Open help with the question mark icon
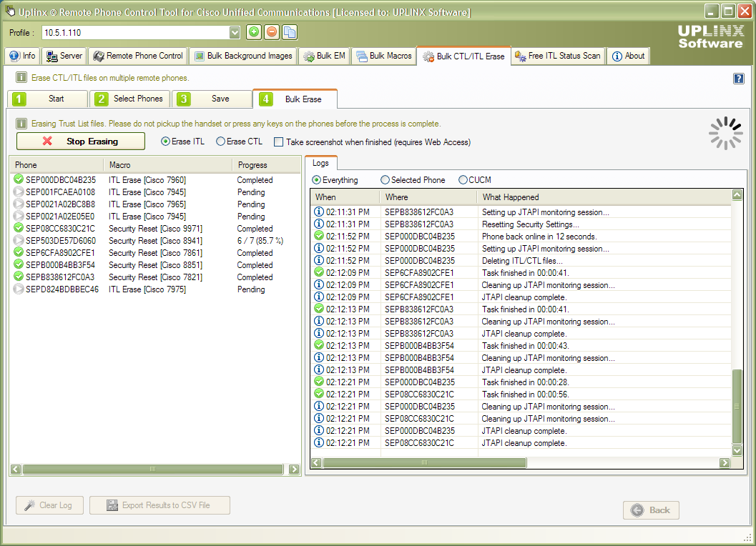This screenshot has width=756, height=546. pyautogui.click(x=738, y=79)
